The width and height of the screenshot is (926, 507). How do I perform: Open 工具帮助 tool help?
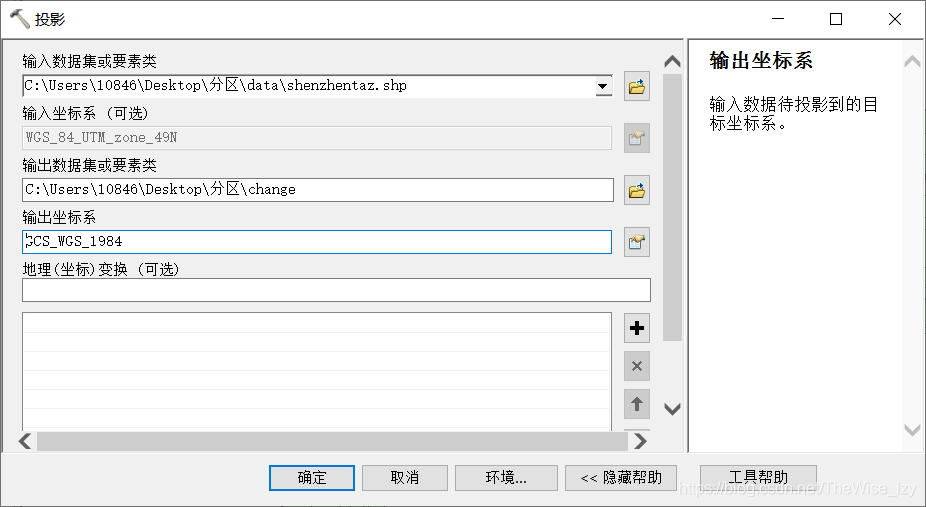[x=758, y=477]
